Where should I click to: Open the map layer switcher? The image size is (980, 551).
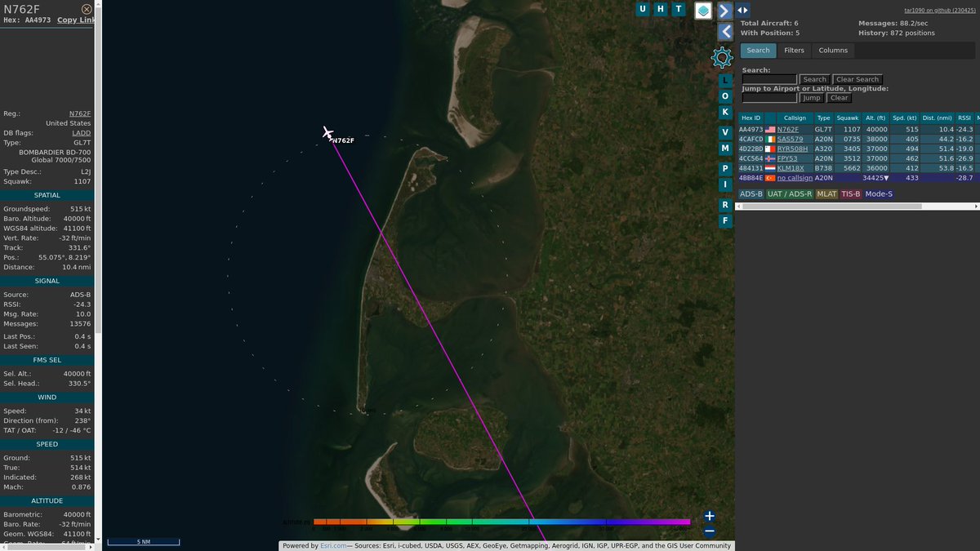703,10
